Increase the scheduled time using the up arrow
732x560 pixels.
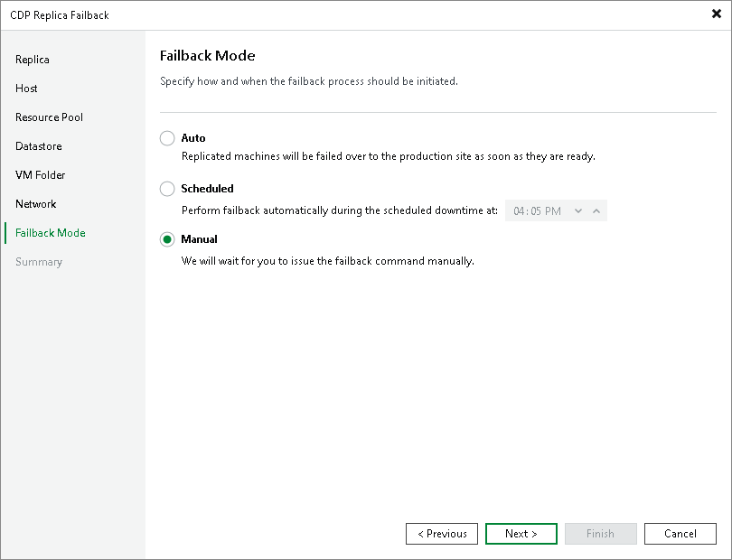point(596,210)
